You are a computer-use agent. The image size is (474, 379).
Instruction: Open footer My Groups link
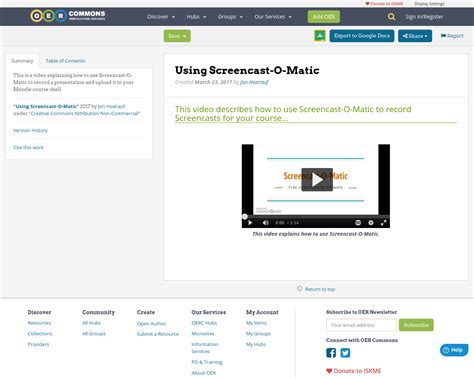pyautogui.click(x=258, y=334)
